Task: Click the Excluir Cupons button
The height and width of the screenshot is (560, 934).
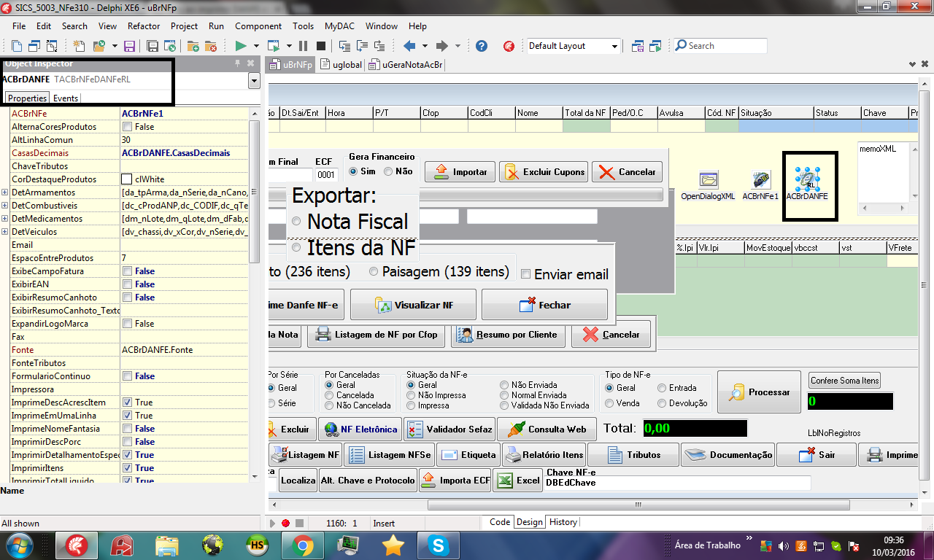Action: click(544, 172)
